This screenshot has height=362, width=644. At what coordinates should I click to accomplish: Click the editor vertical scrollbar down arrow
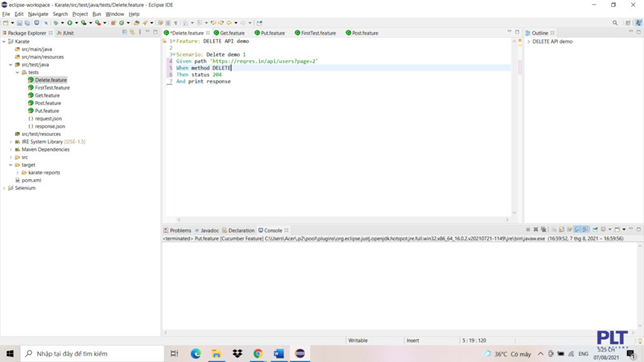click(x=514, y=213)
